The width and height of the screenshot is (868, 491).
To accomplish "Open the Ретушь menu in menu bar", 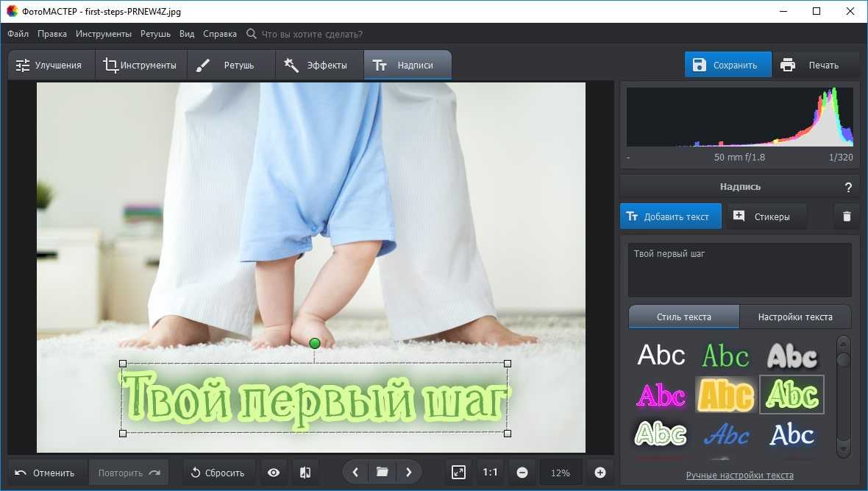I will click(x=155, y=34).
